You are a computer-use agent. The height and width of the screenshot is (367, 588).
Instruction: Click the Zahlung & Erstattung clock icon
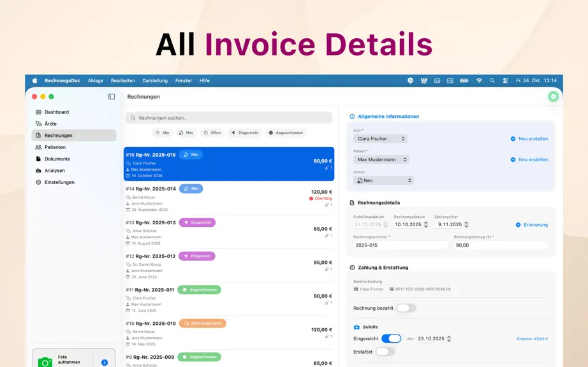352,268
